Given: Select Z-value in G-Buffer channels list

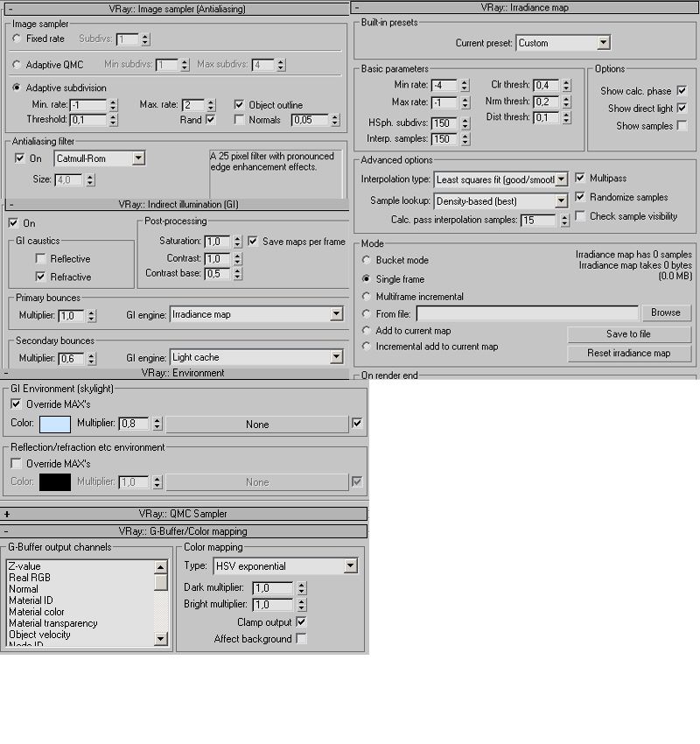Looking at the screenshot, I should tap(24, 566).
